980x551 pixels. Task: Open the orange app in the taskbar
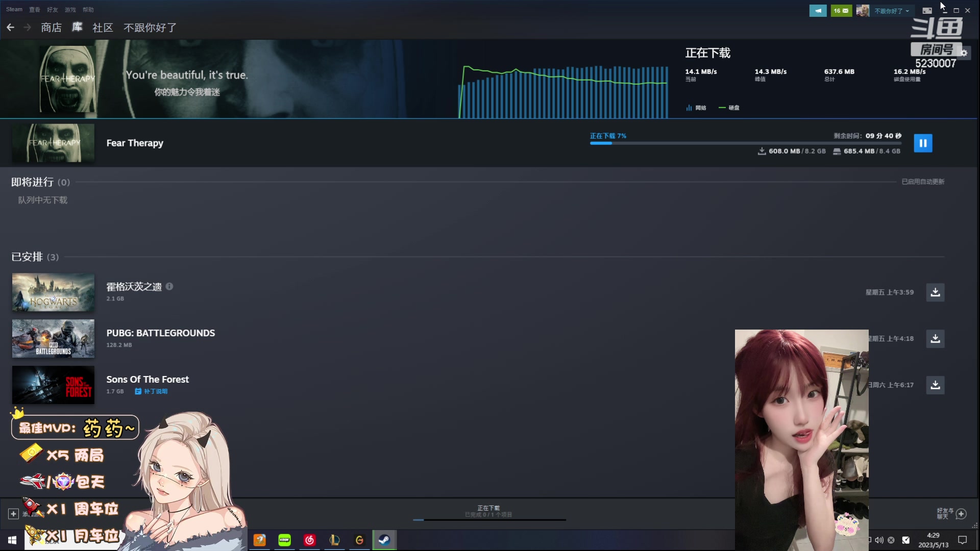coord(260,540)
